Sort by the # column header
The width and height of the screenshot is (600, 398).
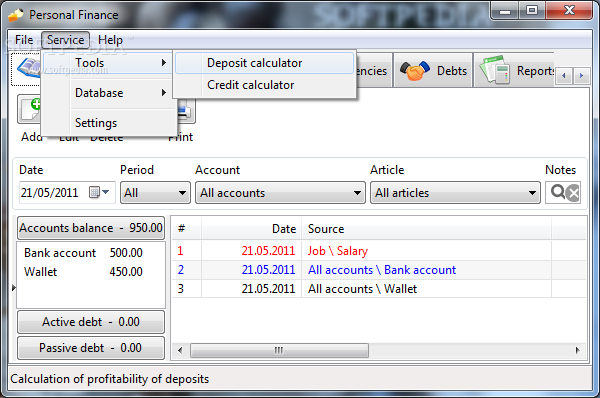pos(186,229)
